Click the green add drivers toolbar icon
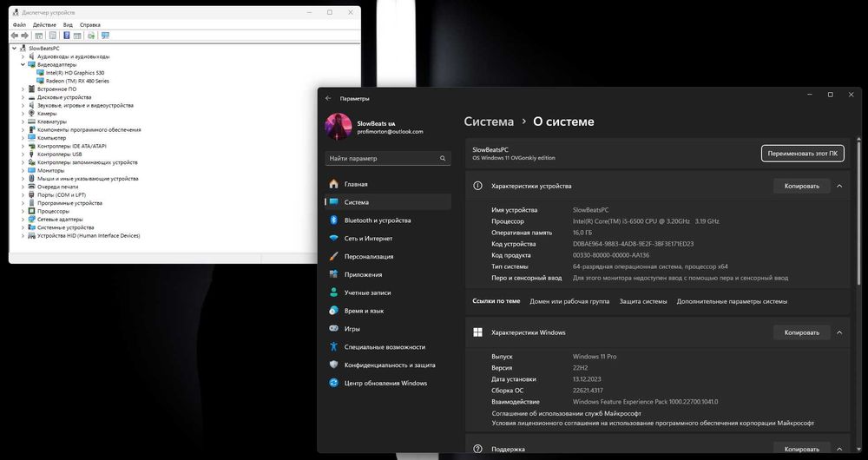 coord(91,36)
